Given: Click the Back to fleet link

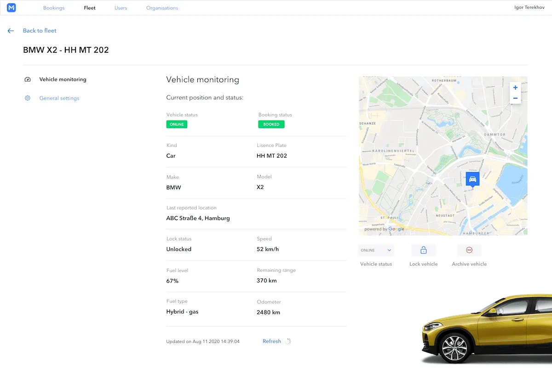Looking at the screenshot, I should pyautogui.click(x=40, y=30).
